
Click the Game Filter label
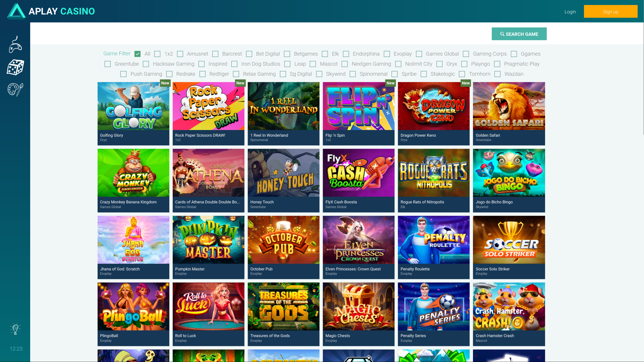117,54
